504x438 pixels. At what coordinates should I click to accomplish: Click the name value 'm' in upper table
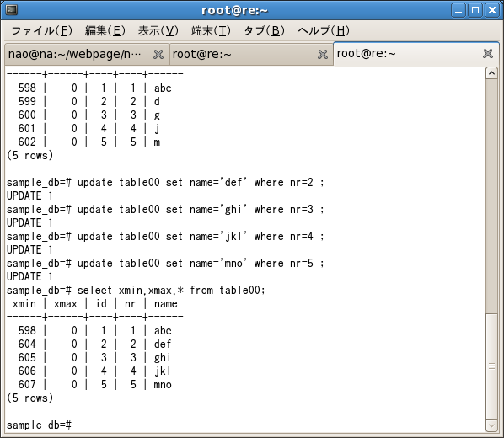click(x=157, y=142)
